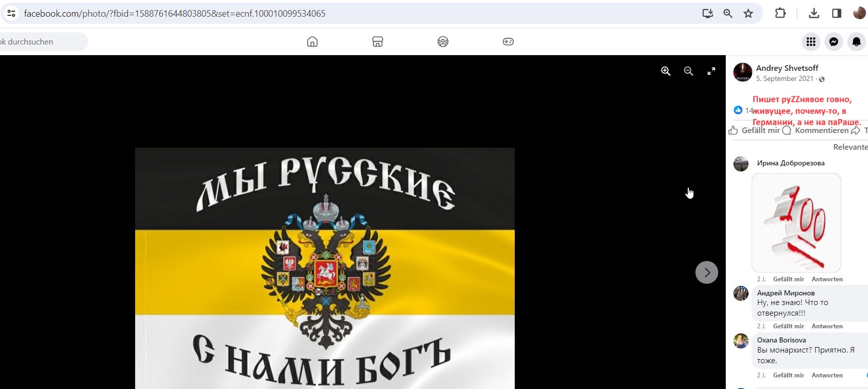
Task: Open the Facebook Gaming tab
Action: pyautogui.click(x=508, y=41)
